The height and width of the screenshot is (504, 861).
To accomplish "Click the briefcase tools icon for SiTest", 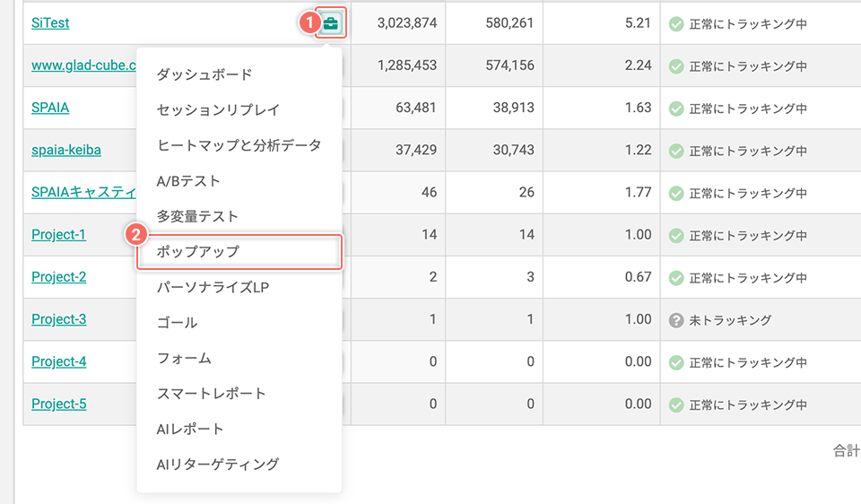I will pyautogui.click(x=331, y=23).
